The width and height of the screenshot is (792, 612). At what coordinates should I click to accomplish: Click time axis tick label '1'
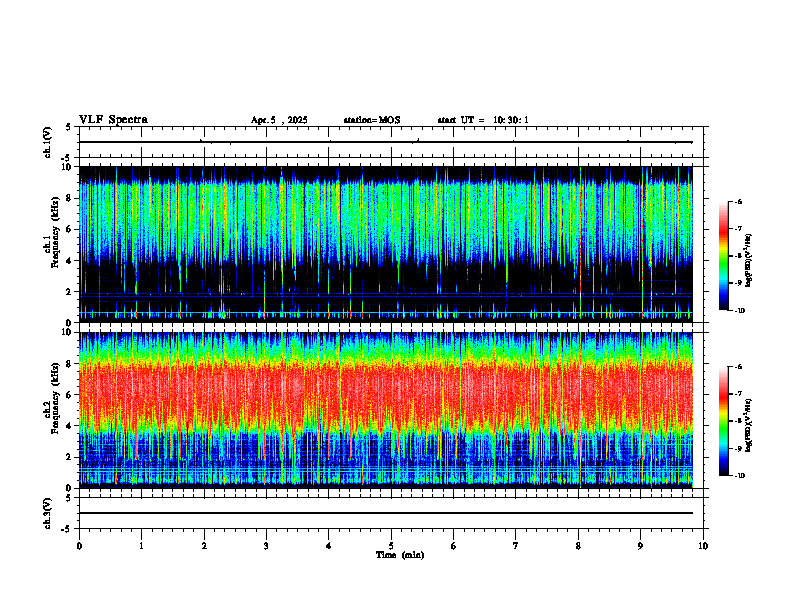tap(141, 546)
